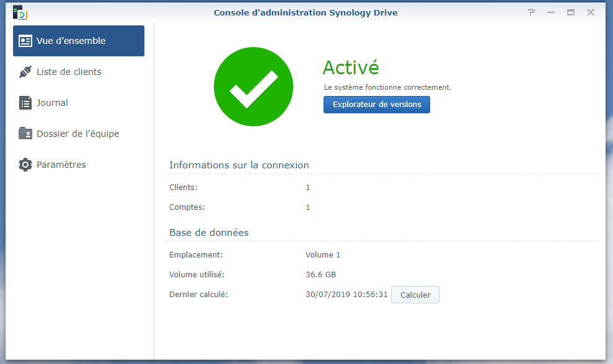Click the Volume 1 location value
The width and height of the screenshot is (613, 364).
323,255
